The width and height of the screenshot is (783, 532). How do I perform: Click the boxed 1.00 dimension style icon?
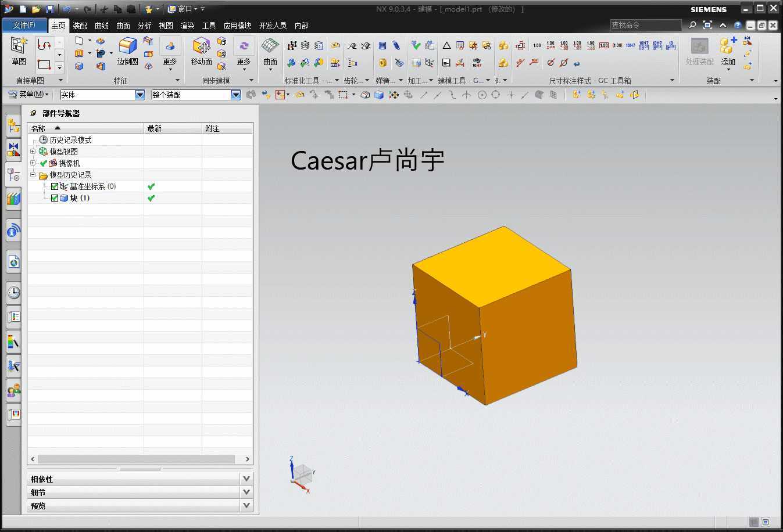tap(604, 45)
